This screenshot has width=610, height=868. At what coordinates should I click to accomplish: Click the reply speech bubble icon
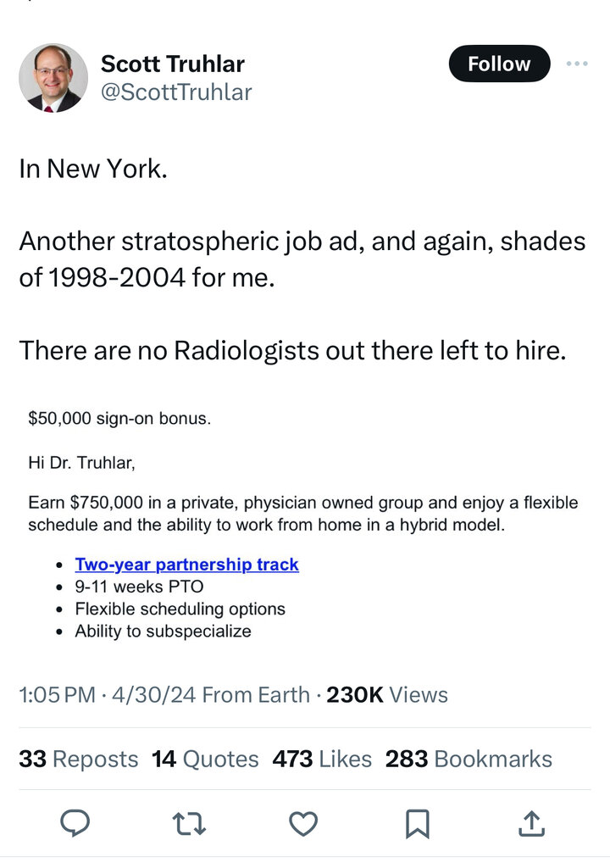(75, 822)
